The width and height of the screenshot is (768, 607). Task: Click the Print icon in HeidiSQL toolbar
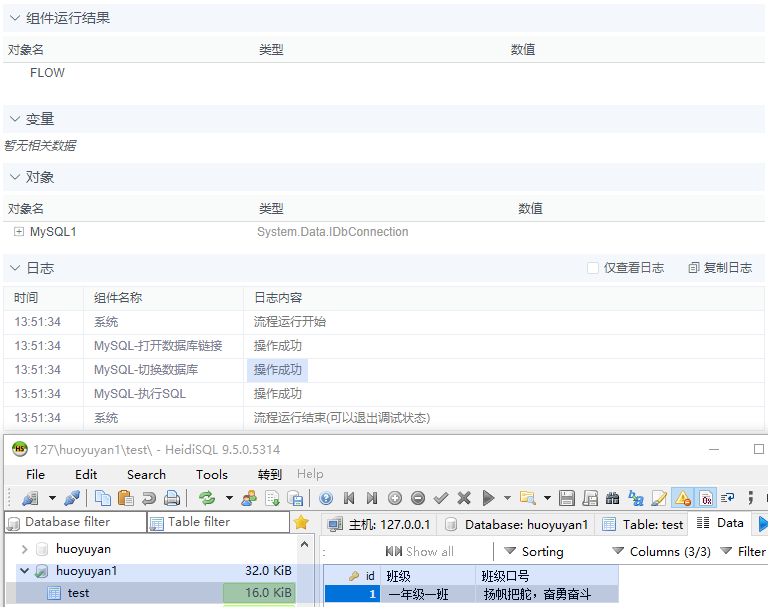[x=172, y=498]
